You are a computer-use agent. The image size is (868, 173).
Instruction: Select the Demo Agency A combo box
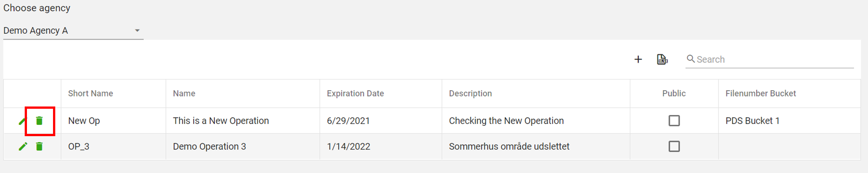(x=73, y=31)
